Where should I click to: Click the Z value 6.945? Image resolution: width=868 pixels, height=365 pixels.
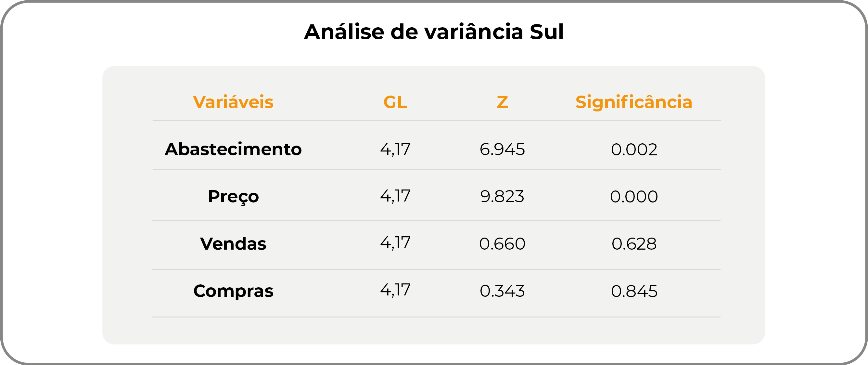click(502, 149)
